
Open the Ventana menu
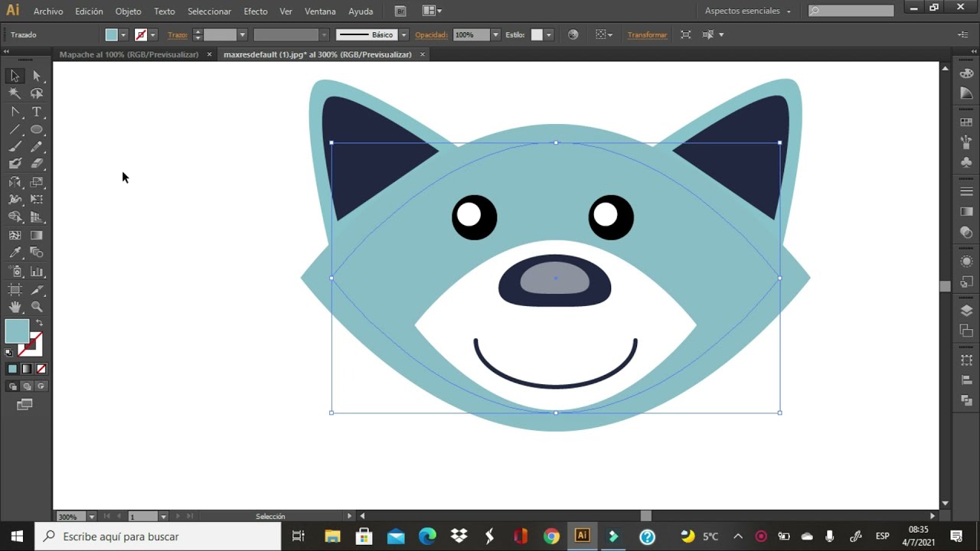(x=320, y=11)
